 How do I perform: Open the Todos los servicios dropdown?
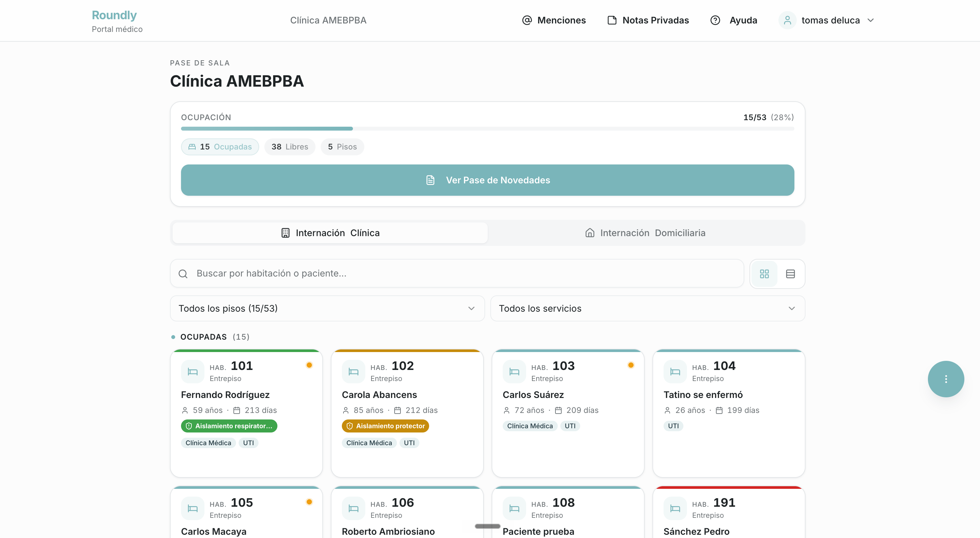pos(648,308)
